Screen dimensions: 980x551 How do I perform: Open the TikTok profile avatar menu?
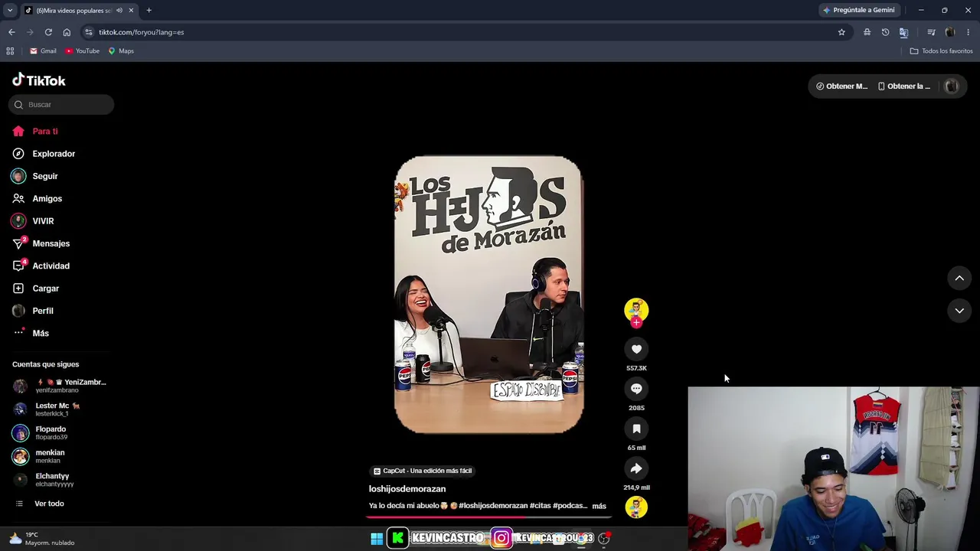[x=952, y=86]
